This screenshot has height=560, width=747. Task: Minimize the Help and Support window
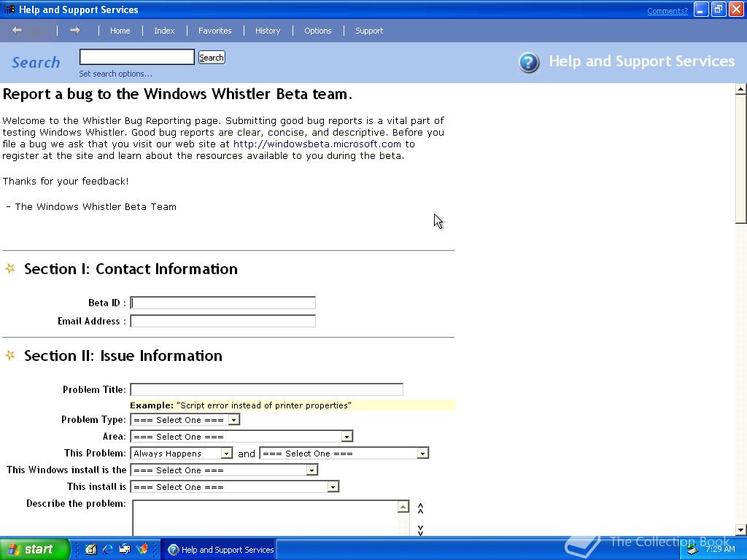(701, 9)
